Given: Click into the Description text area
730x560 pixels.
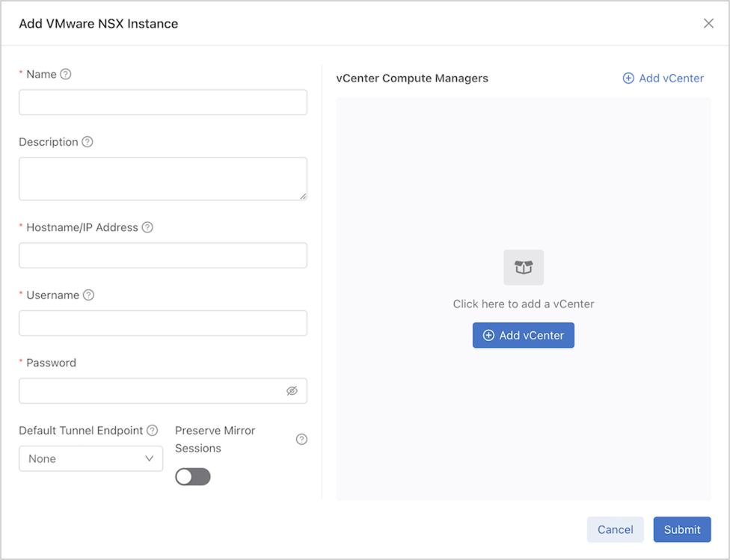Looking at the screenshot, I should (x=162, y=179).
